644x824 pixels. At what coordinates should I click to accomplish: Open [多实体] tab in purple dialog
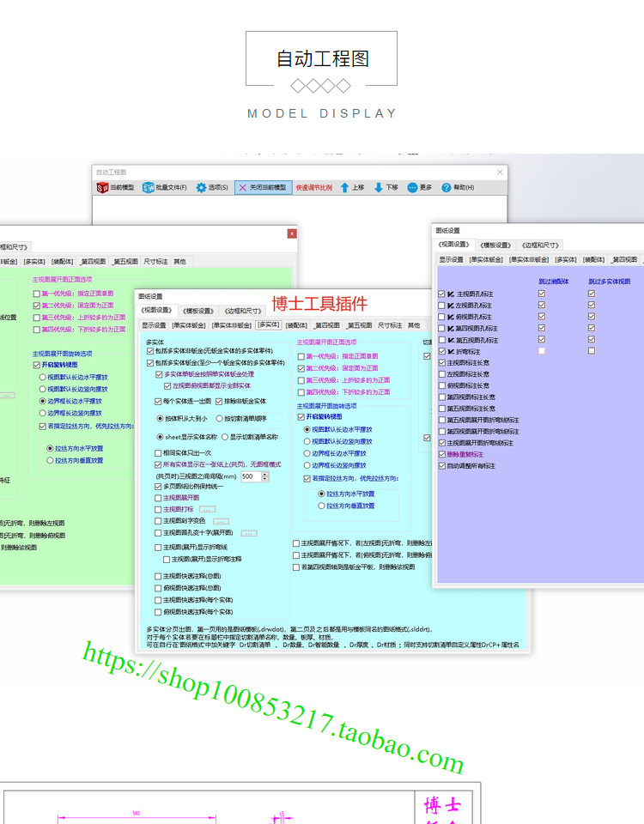click(x=566, y=259)
